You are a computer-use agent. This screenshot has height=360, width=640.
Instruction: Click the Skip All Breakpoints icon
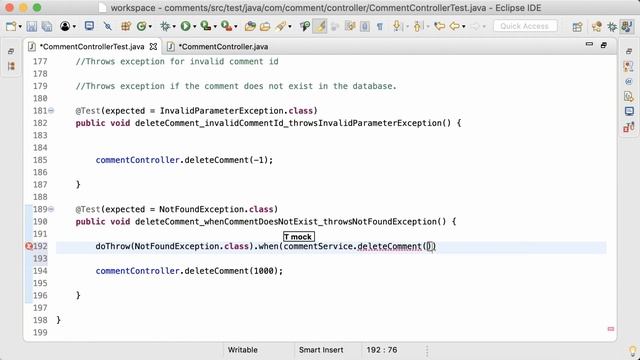pyautogui.click(x=108, y=27)
